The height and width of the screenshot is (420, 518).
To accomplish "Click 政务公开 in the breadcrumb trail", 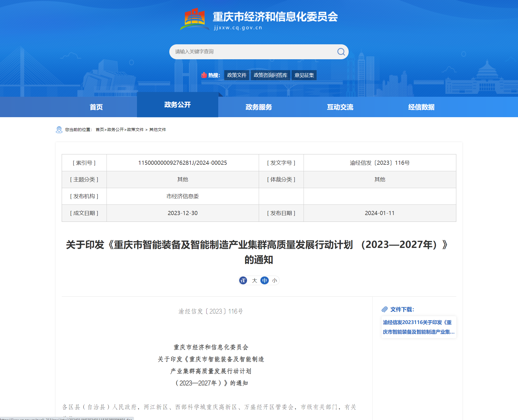I will [115, 130].
